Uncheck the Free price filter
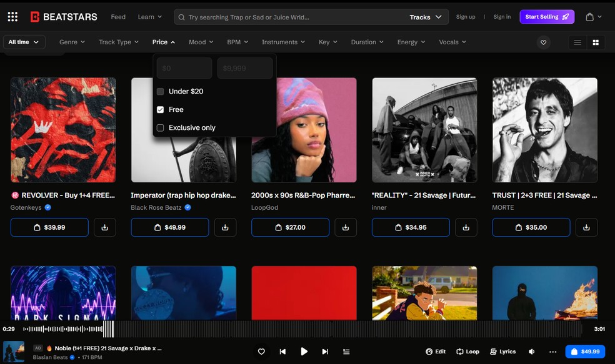Image resolution: width=615 pixels, height=364 pixels. [161, 109]
